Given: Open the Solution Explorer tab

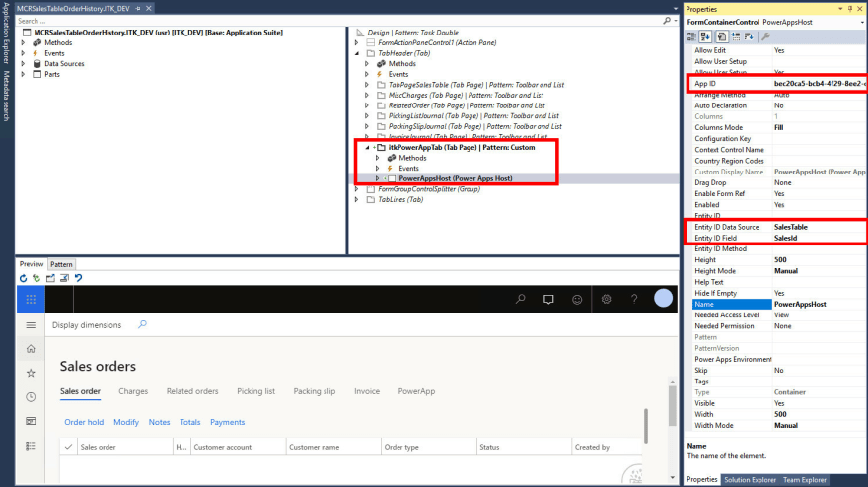Looking at the screenshot, I should (750, 480).
